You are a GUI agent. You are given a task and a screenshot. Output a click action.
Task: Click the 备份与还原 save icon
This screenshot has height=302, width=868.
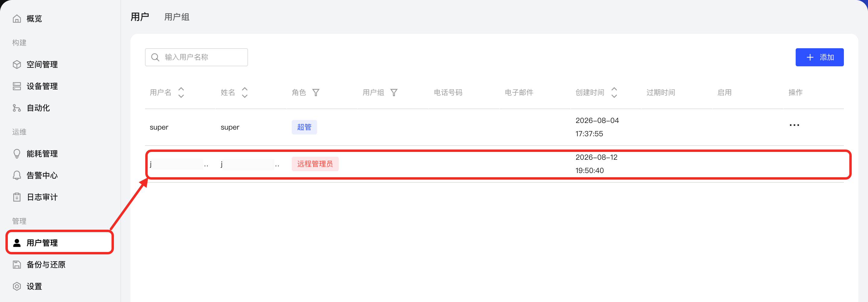click(17, 265)
